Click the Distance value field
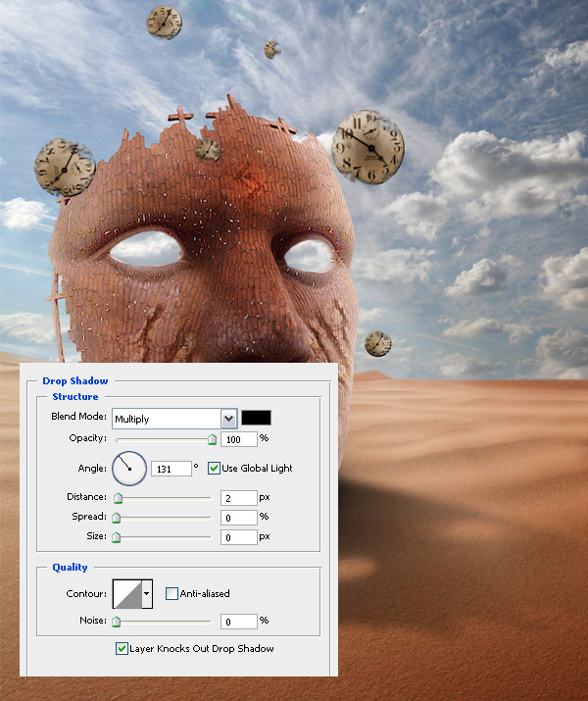Viewport: 588px width, 701px height. [239, 498]
